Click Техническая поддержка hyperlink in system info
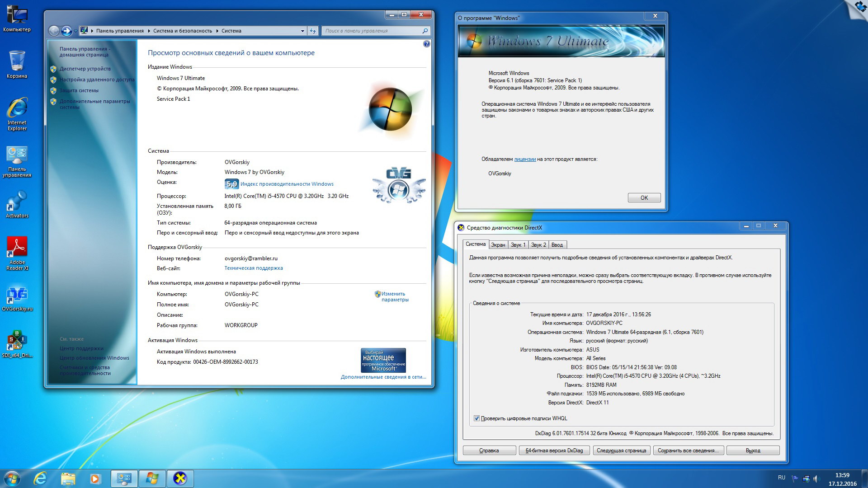This screenshot has height=488, width=868. click(x=253, y=267)
